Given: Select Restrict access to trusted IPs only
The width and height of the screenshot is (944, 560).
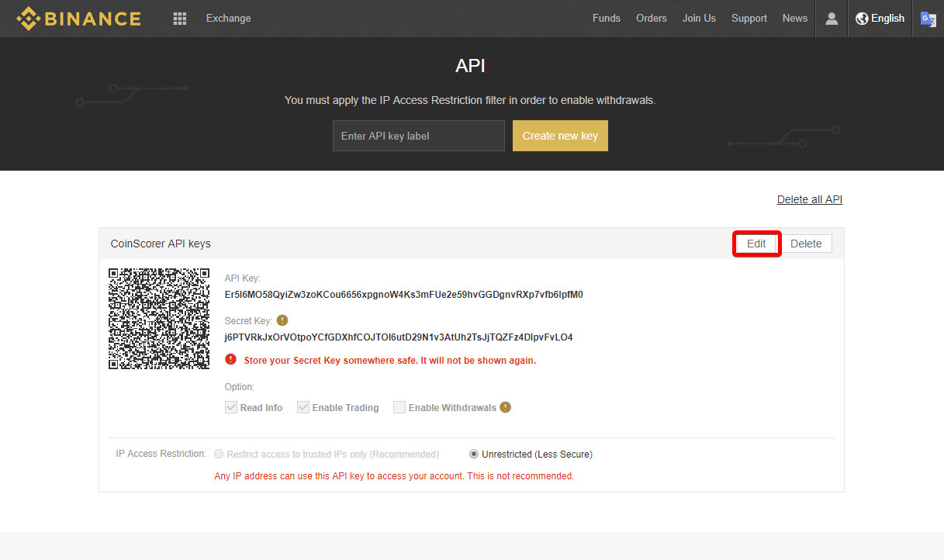Looking at the screenshot, I should coord(219,455).
